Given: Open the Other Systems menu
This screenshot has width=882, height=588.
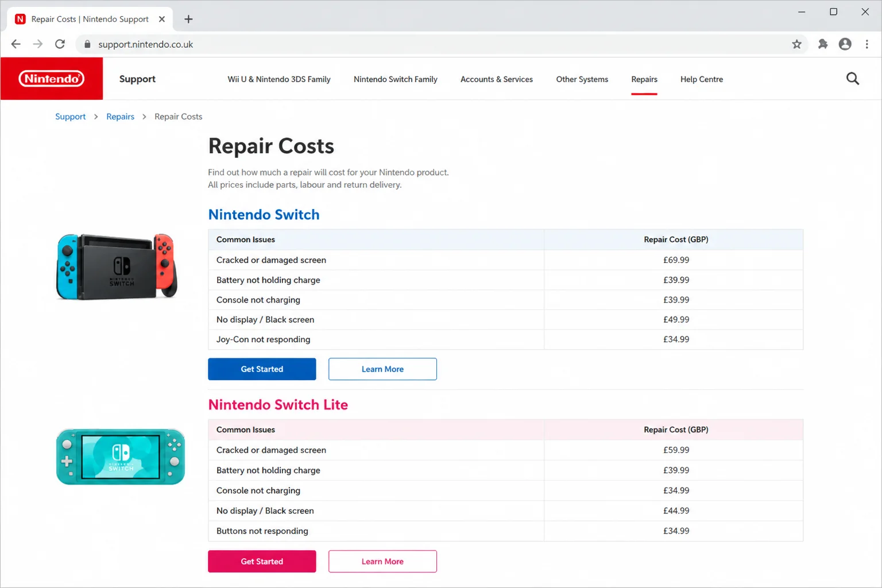Looking at the screenshot, I should (x=582, y=79).
